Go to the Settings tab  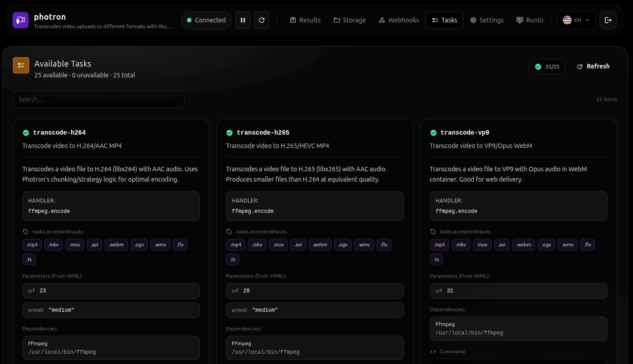487,20
